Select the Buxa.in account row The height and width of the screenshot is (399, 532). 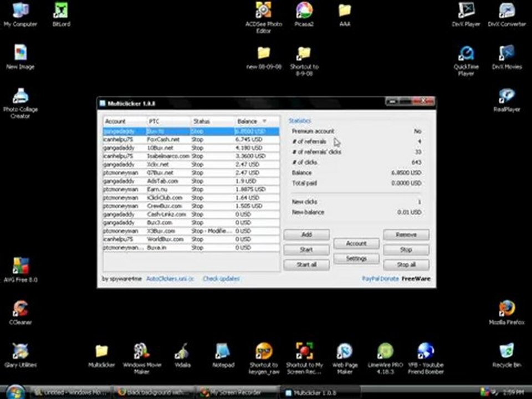(x=191, y=248)
